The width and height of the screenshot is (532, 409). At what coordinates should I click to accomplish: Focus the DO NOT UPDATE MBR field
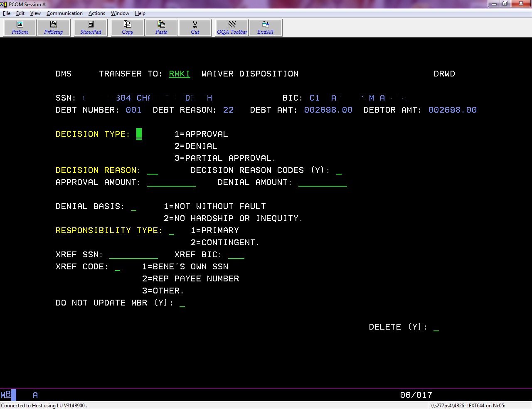click(182, 303)
